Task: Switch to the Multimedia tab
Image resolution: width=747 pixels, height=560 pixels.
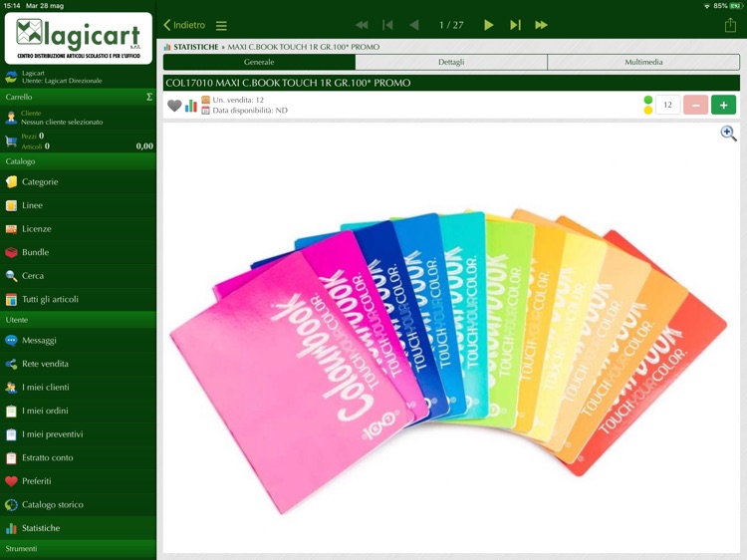Action: click(x=643, y=62)
